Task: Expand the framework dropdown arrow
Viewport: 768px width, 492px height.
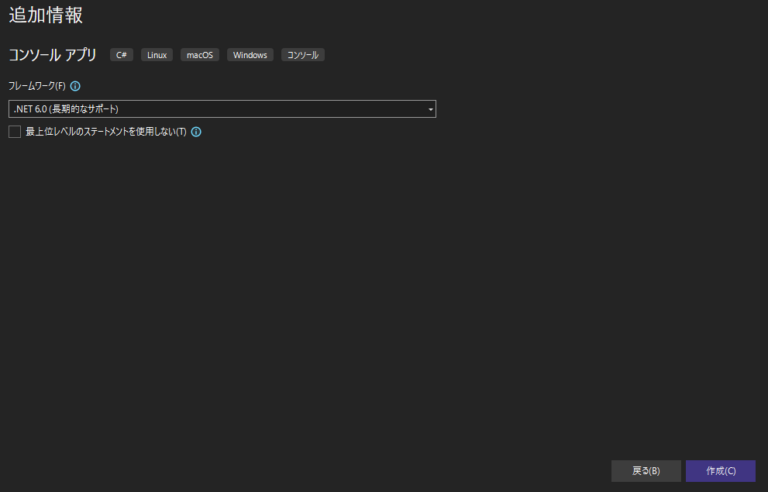Action: (x=430, y=109)
